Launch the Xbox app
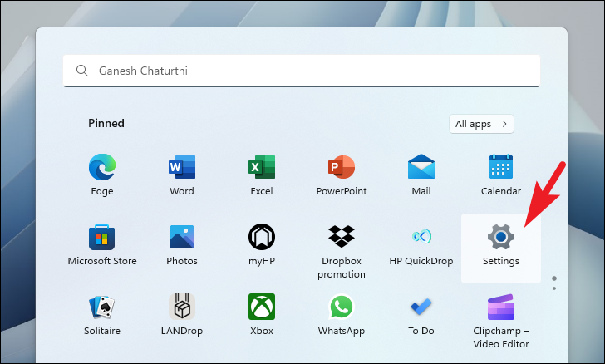Image resolution: width=605 pixels, height=364 pixels. [262, 307]
